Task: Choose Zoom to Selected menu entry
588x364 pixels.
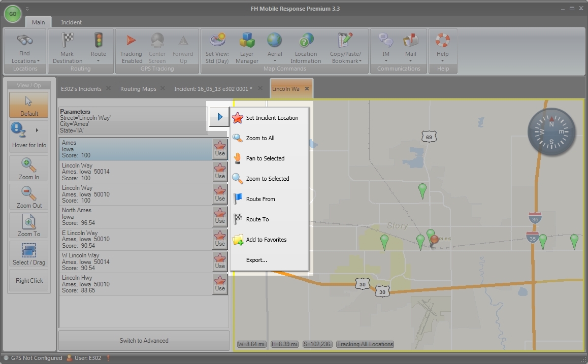Action: (269, 178)
